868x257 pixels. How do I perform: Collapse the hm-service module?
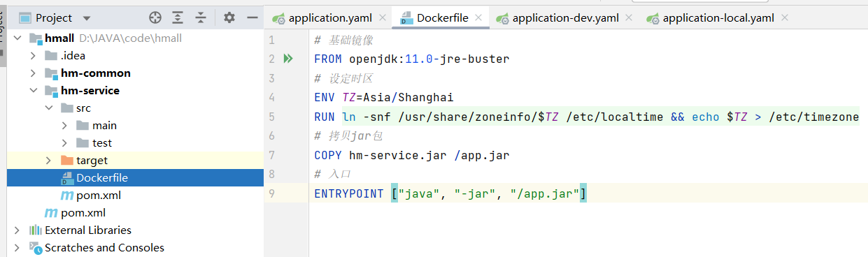click(32, 91)
